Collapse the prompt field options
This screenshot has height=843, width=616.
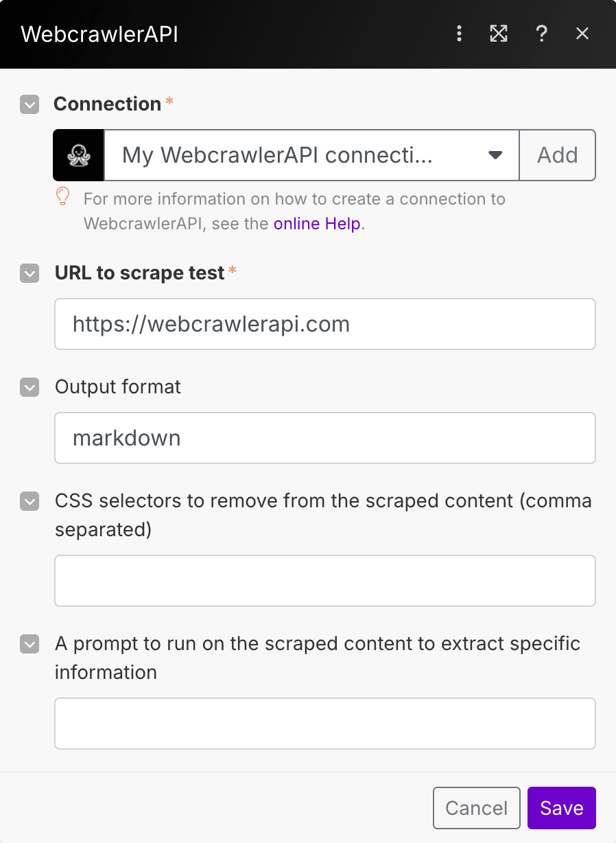coord(29,644)
